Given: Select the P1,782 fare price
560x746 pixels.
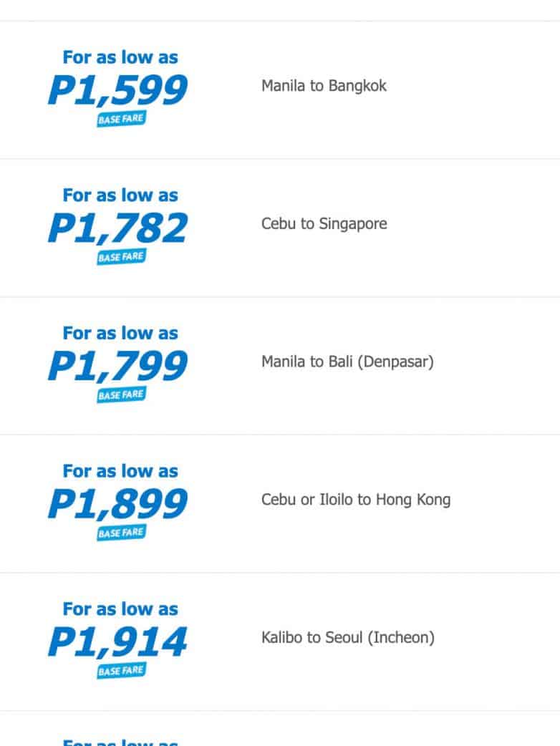Looking at the screenshot, I should pyautogui.click(x=118, y=228).
